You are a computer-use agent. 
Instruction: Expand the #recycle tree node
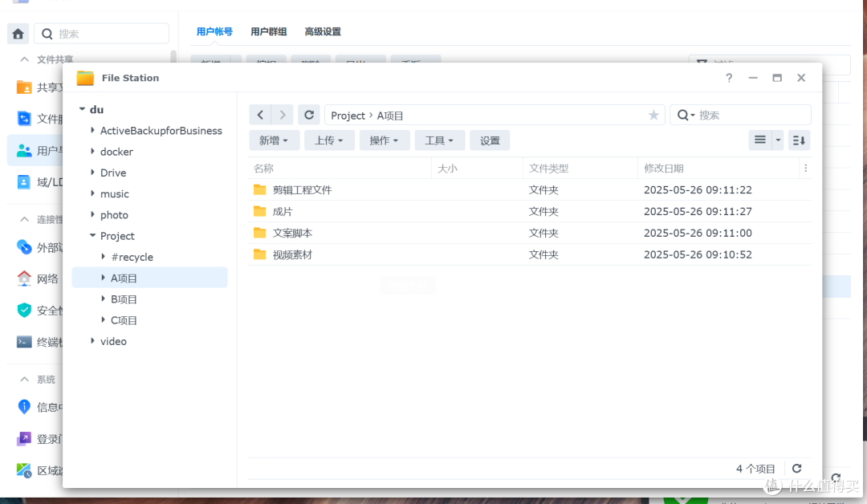coord(103,257)
